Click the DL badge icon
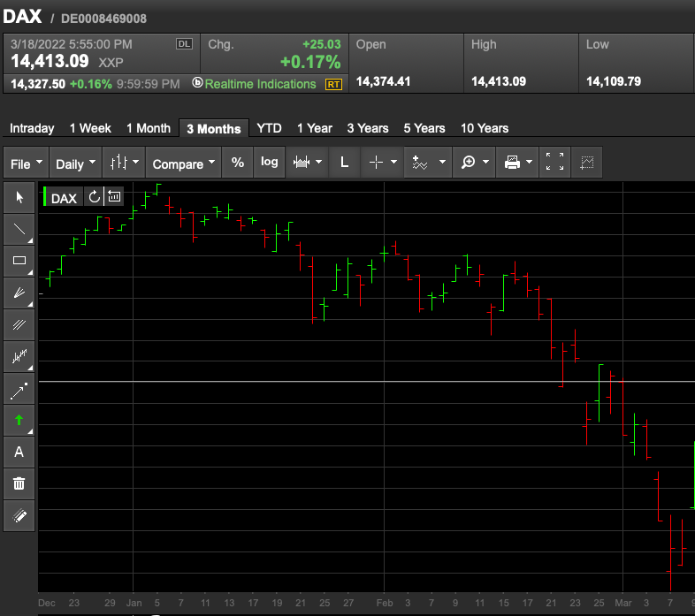The width and height of the screenshot is (695, 616). point(184,44)
